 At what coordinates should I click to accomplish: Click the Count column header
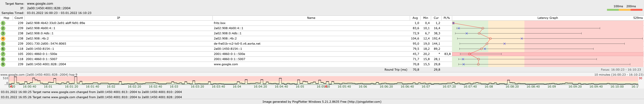point(19,18)
